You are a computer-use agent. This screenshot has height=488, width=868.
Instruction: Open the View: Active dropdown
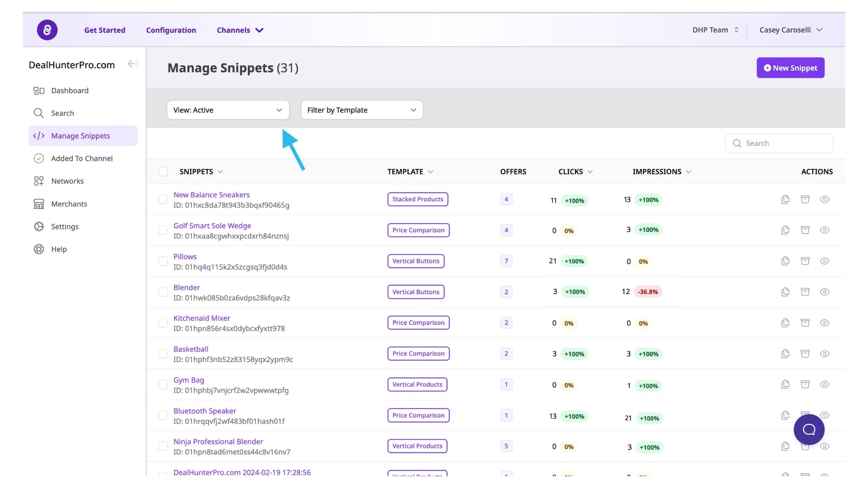pos(228,110)
